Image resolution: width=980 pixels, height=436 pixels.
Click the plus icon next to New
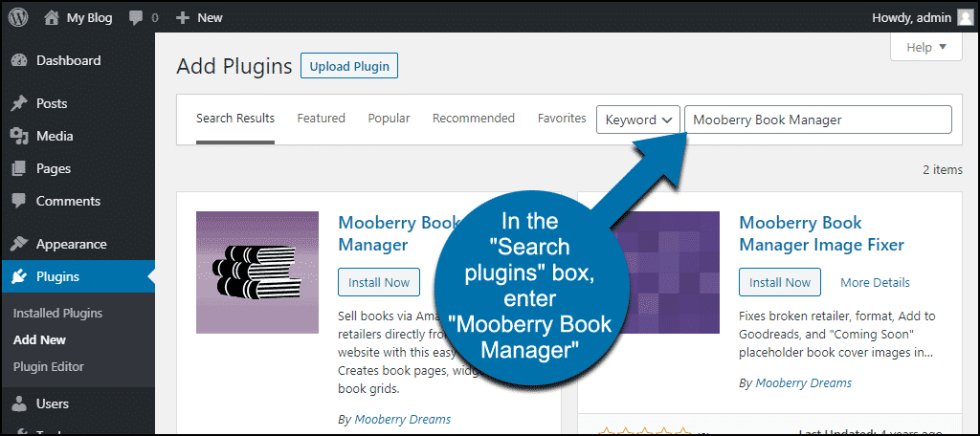[x=183, y=18]
